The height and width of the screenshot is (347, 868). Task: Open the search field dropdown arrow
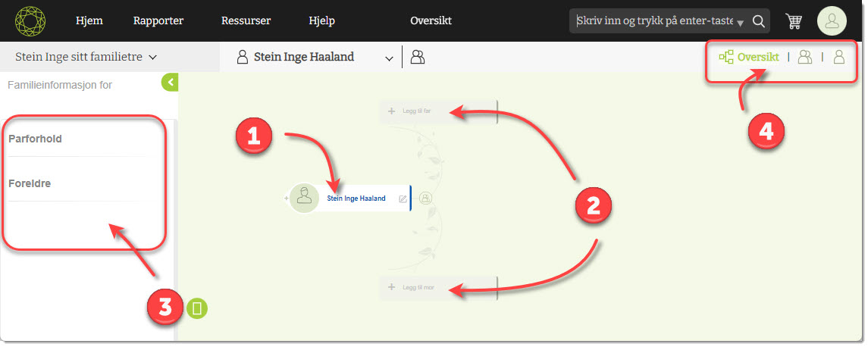pyautogui.click(x=740, y=23)
